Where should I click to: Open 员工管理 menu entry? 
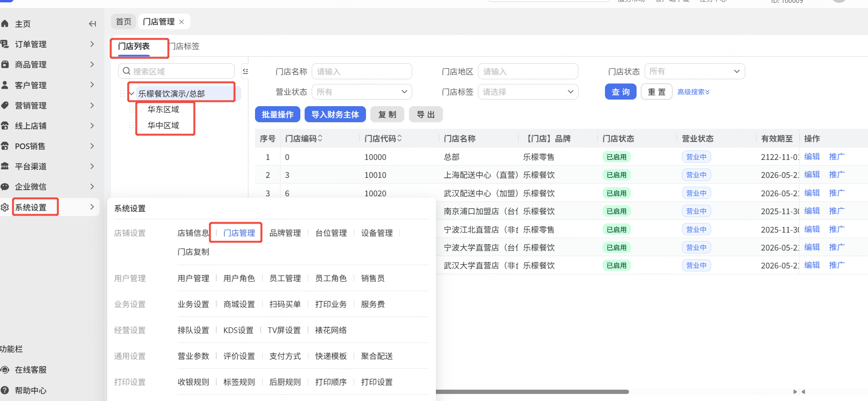click(285, 278)
